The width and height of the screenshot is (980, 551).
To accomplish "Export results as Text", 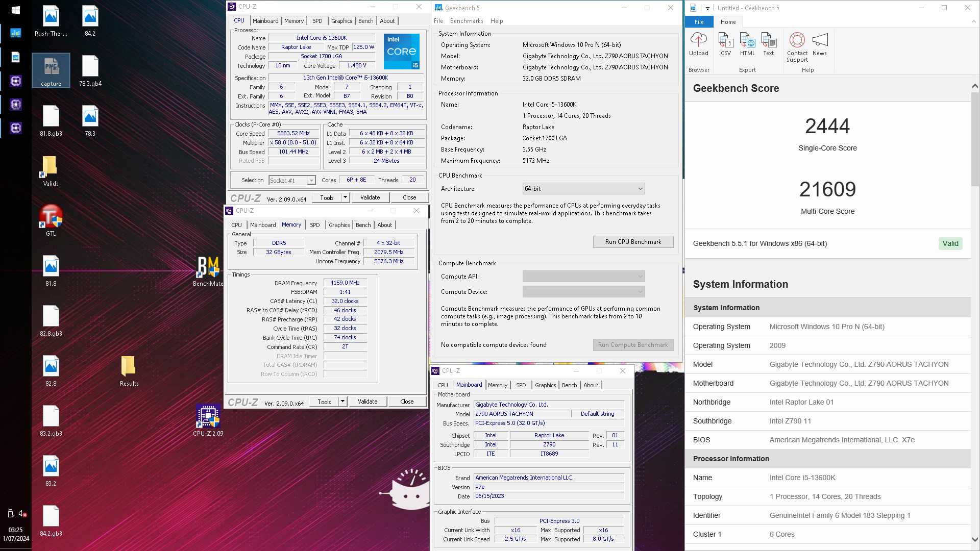I will click(769, 44).
